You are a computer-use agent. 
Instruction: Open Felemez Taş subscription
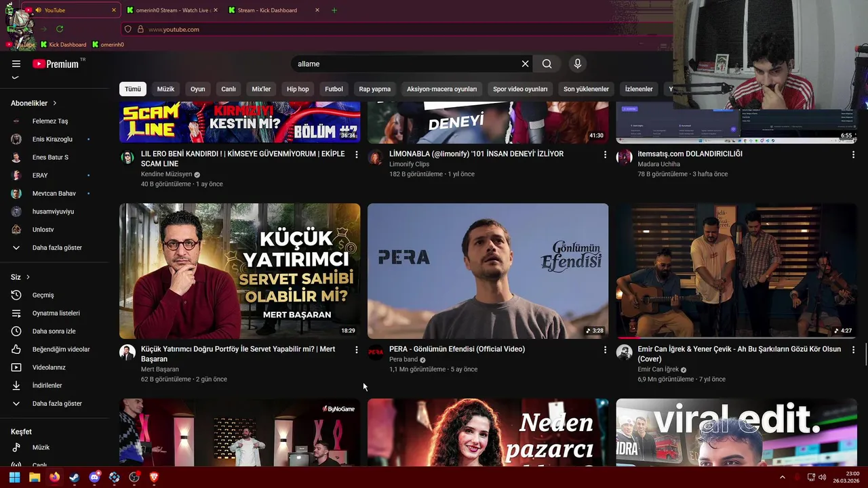(54, 121)
